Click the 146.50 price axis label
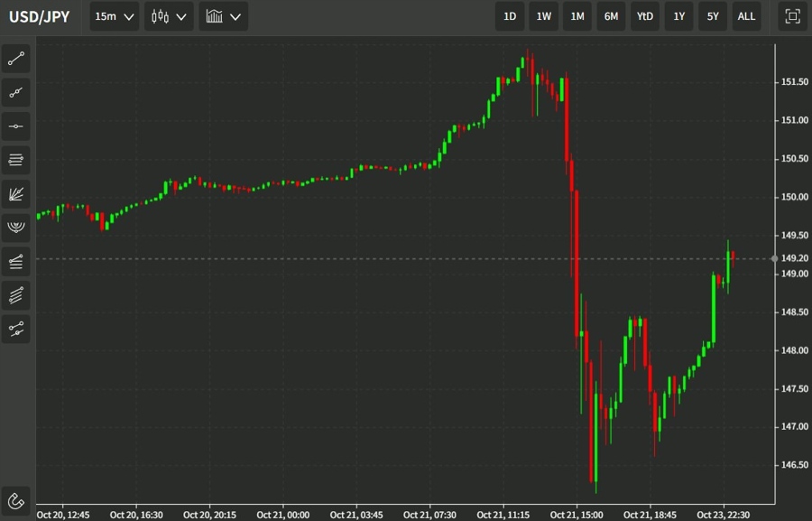Viewport: 812px width, 521px height. (794, 465)
